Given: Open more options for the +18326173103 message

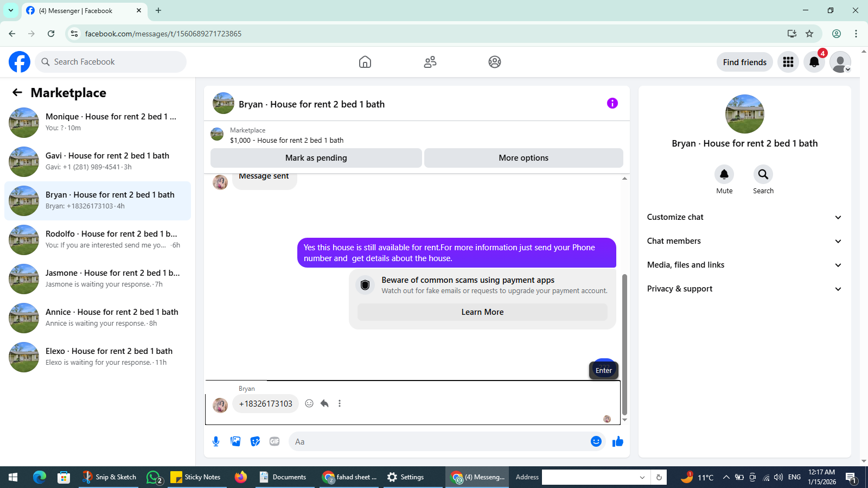Looking at the screenshot, I should pyautogui.click(x=340, y=403).
